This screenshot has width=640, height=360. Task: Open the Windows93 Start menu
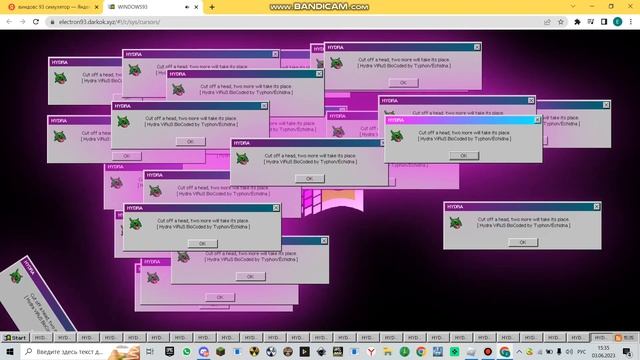coord(15,338)
